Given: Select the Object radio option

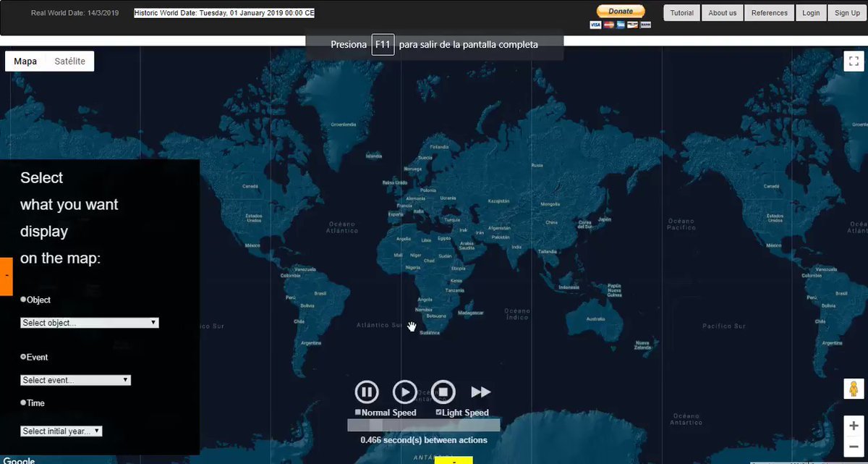Looking at the screenshot, I should coord(23,299).
